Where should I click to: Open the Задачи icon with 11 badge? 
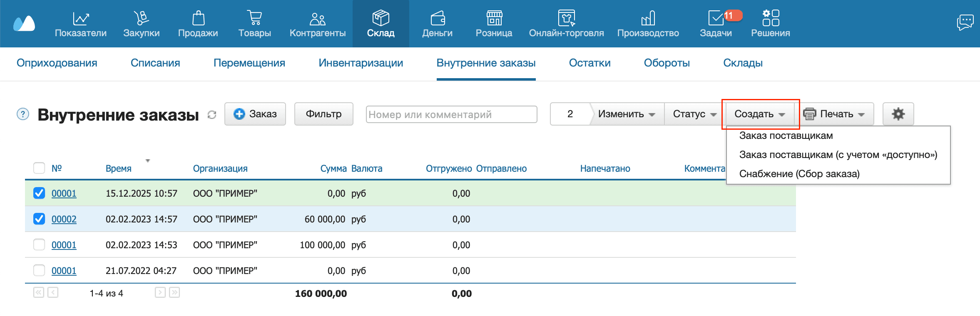pyautogui.click(x=716, y=18)
